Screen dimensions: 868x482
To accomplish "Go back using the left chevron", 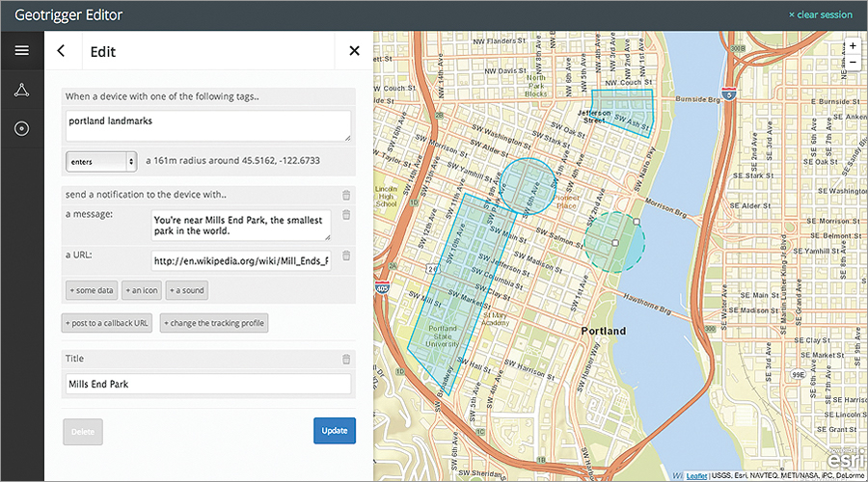I will coord(62,51).
